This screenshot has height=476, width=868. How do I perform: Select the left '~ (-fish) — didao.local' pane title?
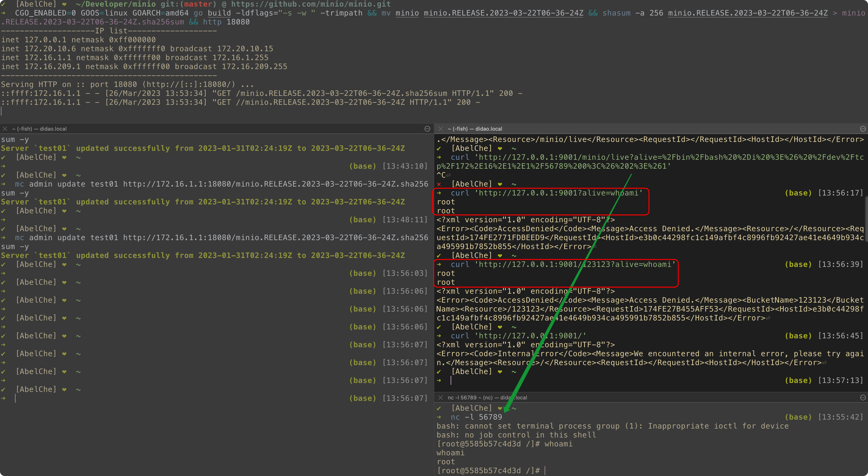point(39,129)
